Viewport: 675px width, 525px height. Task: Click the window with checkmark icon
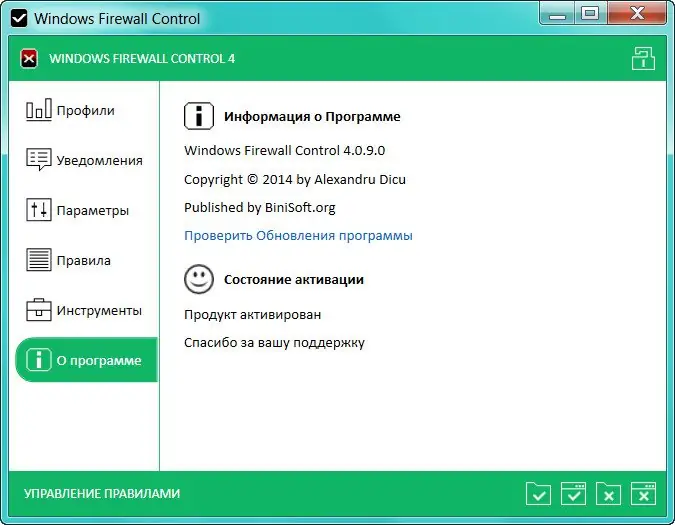pos(573,494)
